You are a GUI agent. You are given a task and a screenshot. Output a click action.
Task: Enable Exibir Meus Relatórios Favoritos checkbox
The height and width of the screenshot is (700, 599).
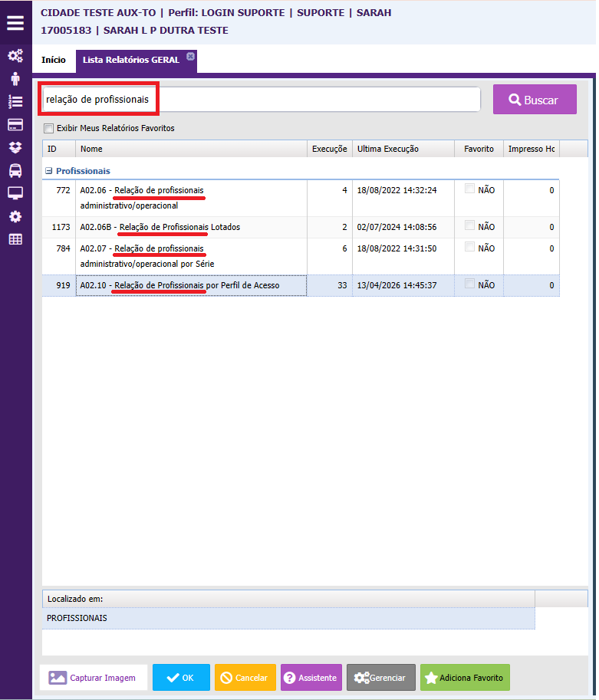point(49,129)
